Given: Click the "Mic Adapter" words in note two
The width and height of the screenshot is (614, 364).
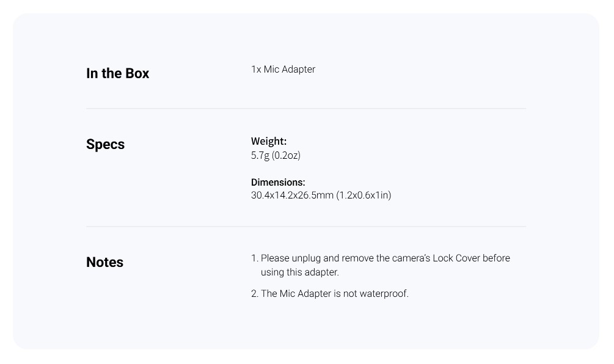Looking at the screenshot, I should coord(305,294).
